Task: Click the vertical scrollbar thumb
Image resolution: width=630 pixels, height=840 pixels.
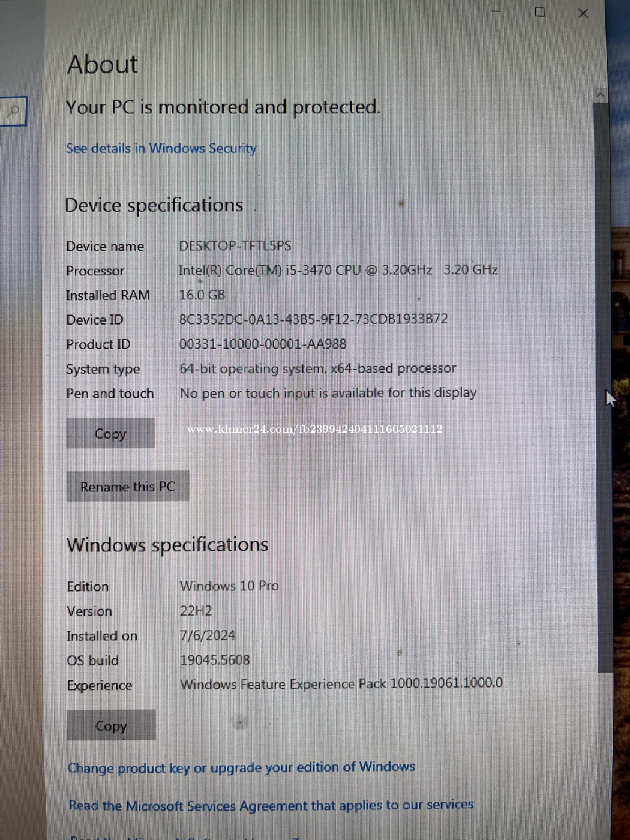Action: click(x=605, y=387)
